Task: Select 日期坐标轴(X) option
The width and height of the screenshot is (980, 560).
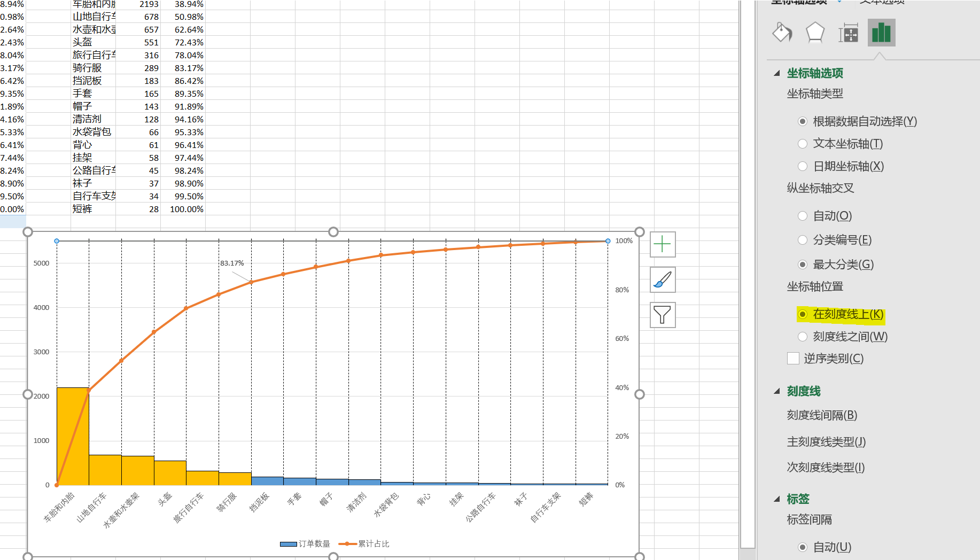Action: pos(841,166)
